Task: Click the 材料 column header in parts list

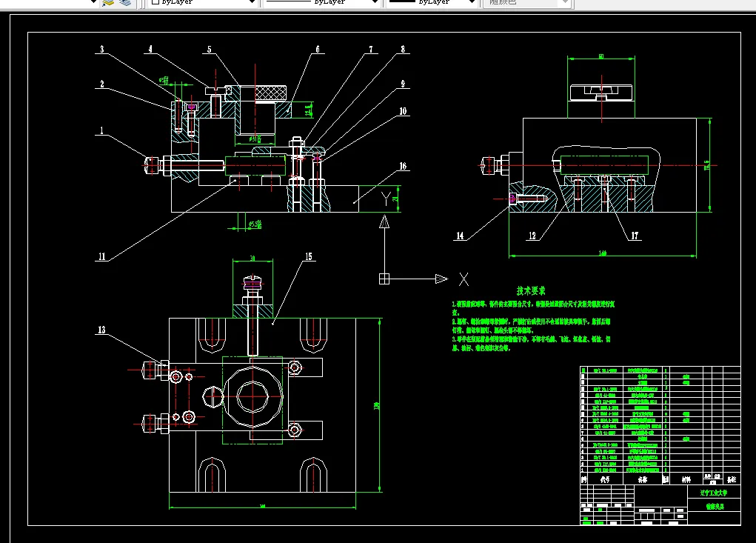Action: [x=686, y=479]
